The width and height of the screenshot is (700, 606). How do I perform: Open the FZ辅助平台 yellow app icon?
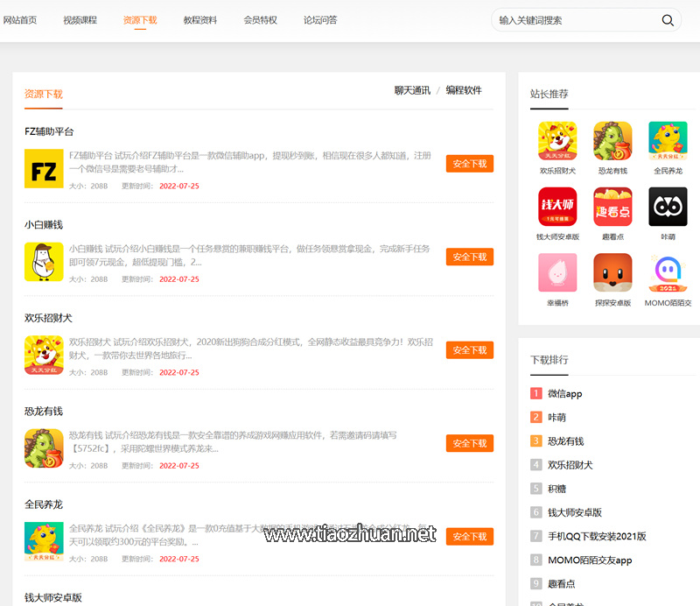pos(44,169)
